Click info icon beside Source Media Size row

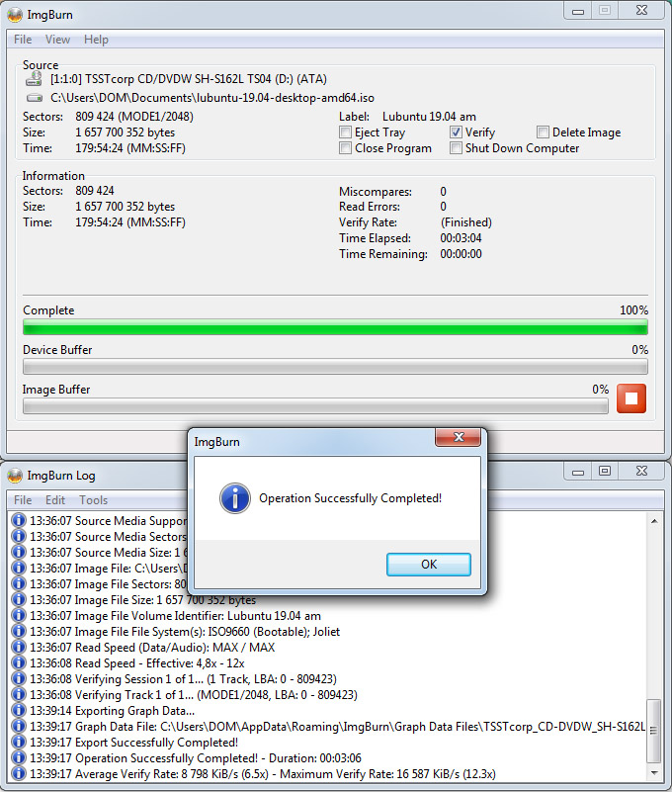pos(18,552)
